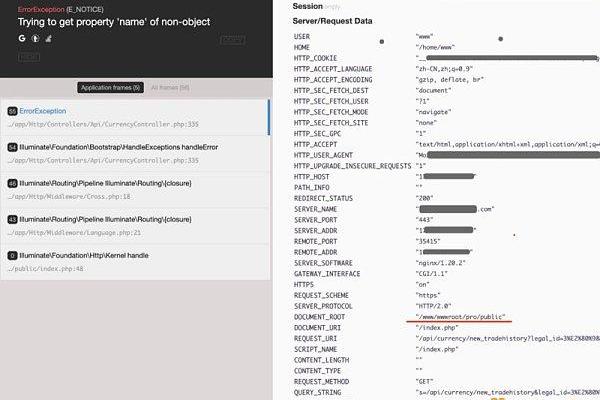Screen dimensions: 600x400
Task: Click the faded button below the search icons
Action: (x=29, y=58)
